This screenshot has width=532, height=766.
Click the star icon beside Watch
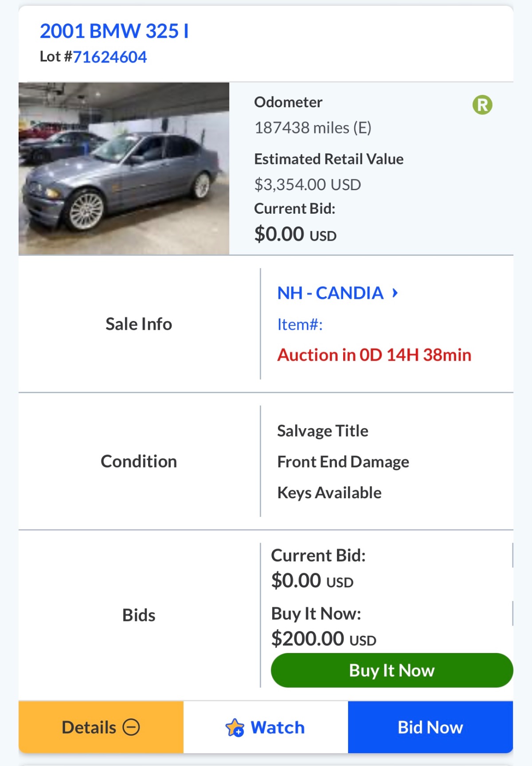(235, 727)
